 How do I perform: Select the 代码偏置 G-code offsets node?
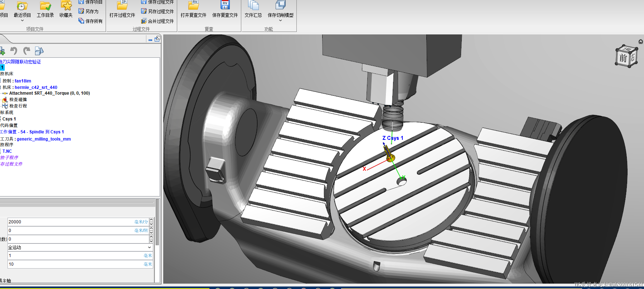pos(9,125)
